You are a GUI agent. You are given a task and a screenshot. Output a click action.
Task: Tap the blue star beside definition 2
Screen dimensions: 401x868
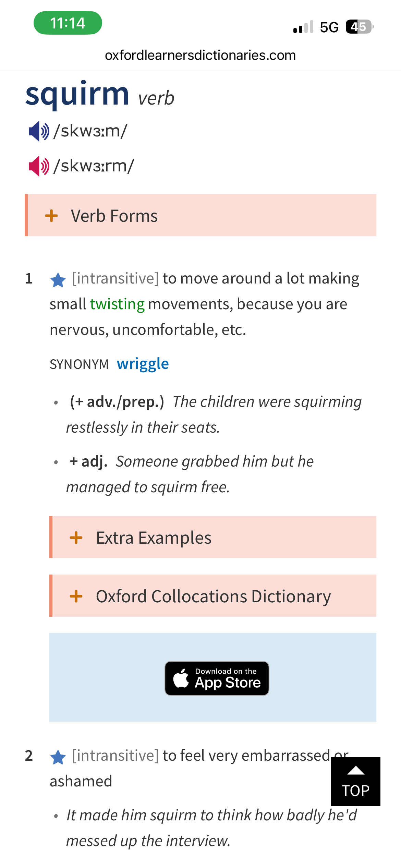[58, 757]
